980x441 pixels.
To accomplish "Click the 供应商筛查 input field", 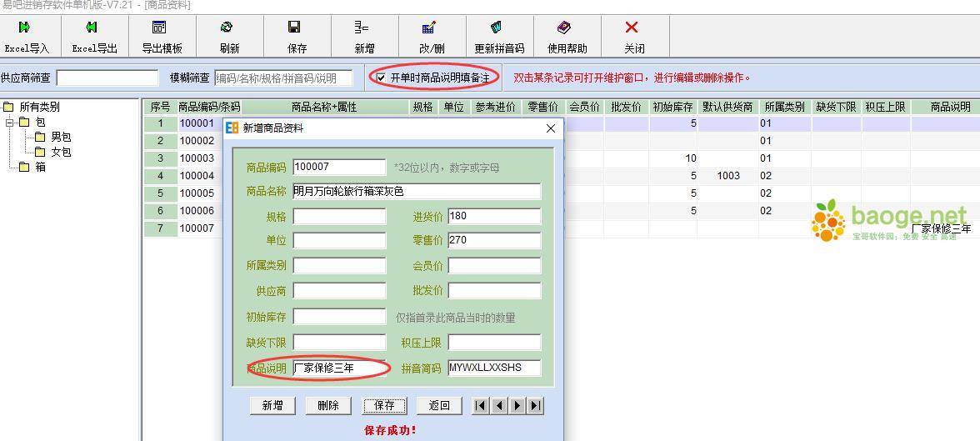I will [107, 78].
